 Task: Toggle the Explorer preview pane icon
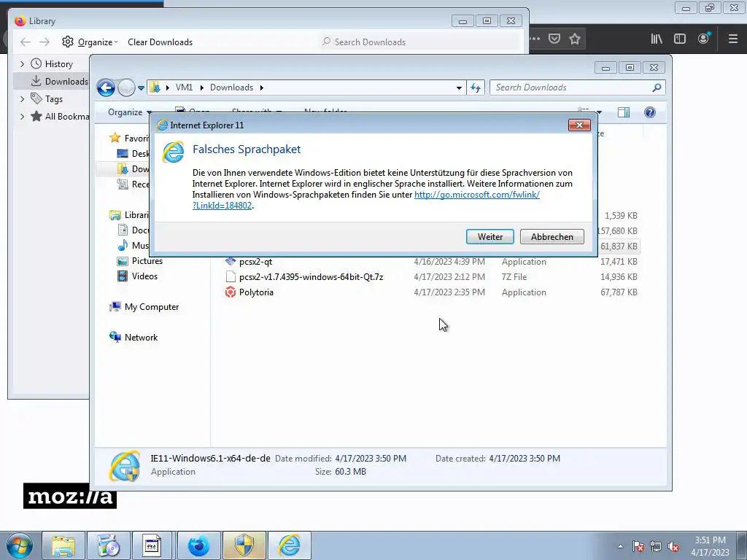(624, 112)
